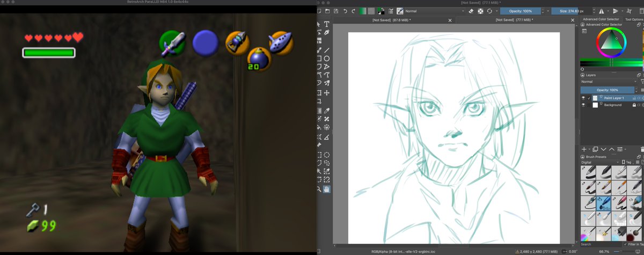The image size is (644, 255).
Task: Open the toolbar Normal blending mode dropdown
Action: [435, 11]
